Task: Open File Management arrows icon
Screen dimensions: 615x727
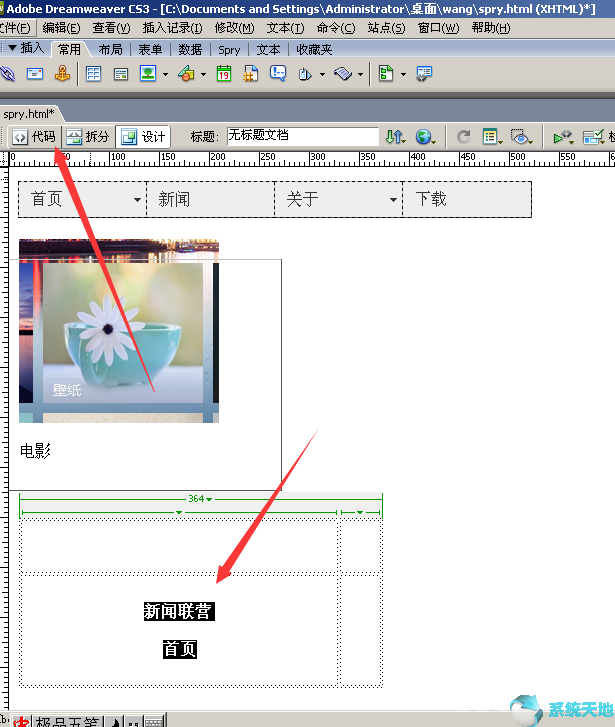Action: point(395,137)
